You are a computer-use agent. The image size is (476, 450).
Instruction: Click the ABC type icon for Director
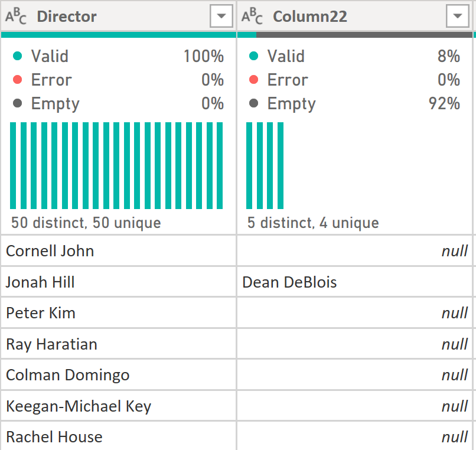(x=17, y=17)
